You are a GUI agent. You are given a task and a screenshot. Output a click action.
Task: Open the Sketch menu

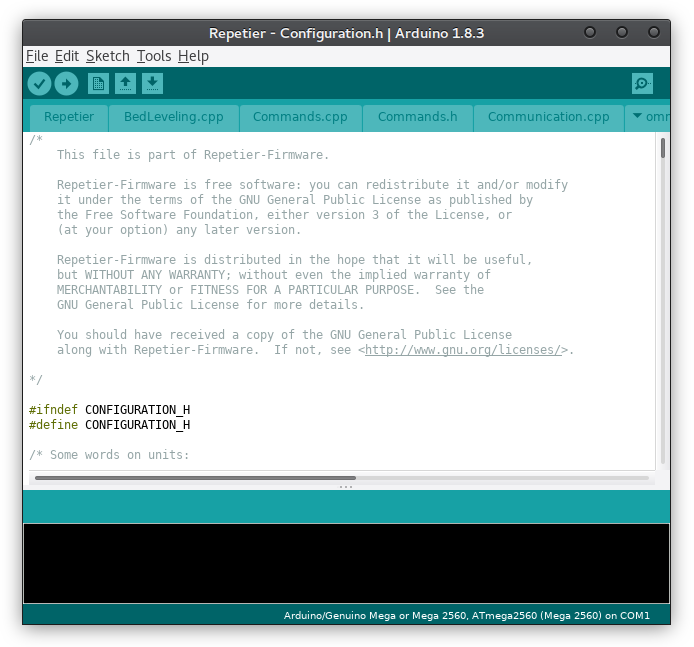tap(108, 56)
